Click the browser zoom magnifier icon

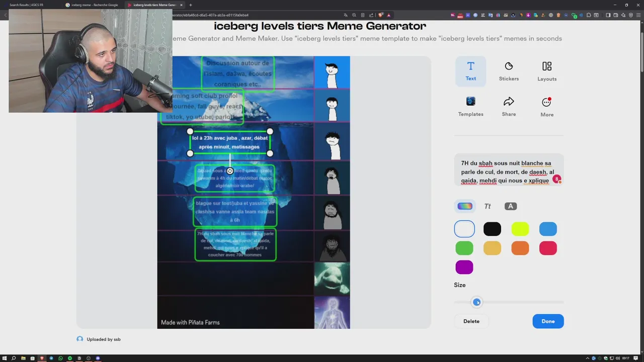354,15
